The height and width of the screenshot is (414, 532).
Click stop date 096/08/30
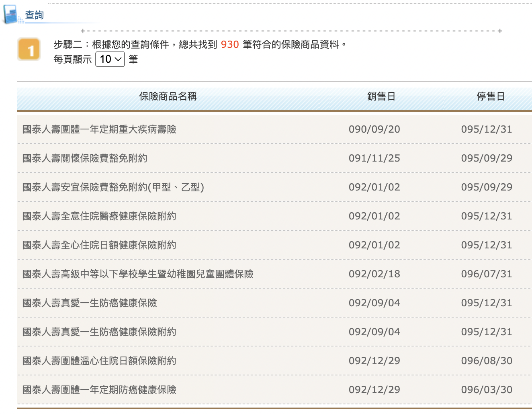[487, 361]
